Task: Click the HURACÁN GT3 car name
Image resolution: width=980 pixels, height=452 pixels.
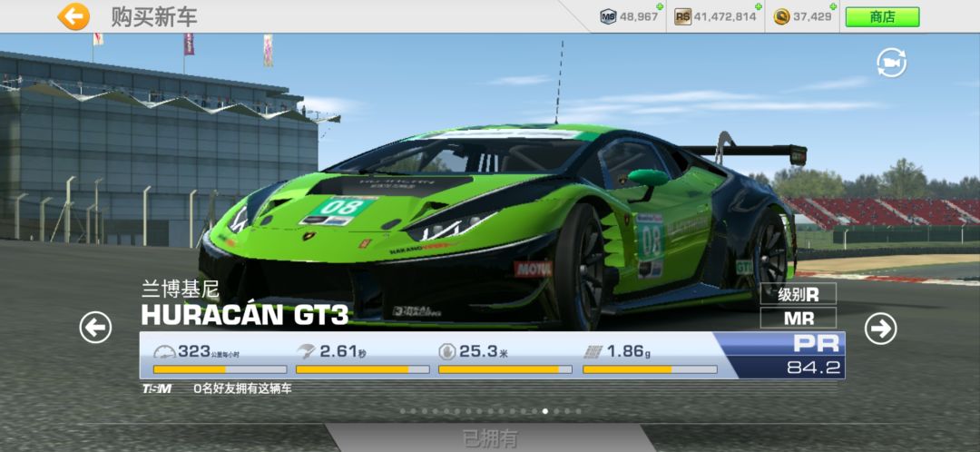Action: point(244,314)
